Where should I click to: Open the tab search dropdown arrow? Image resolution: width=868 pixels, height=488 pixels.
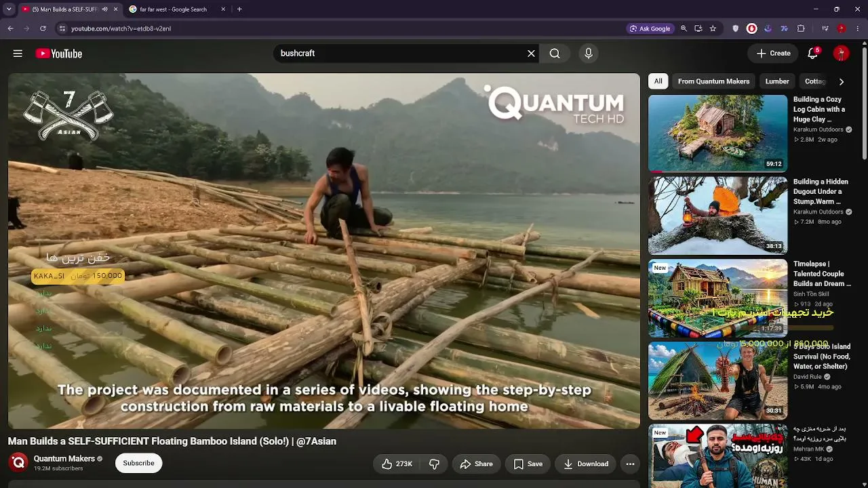coord(9,9)
